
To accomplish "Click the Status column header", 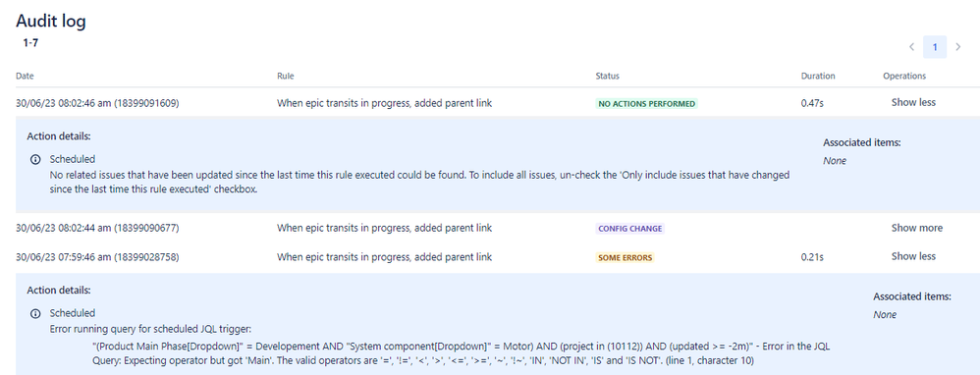I will [x=608, y=76].
